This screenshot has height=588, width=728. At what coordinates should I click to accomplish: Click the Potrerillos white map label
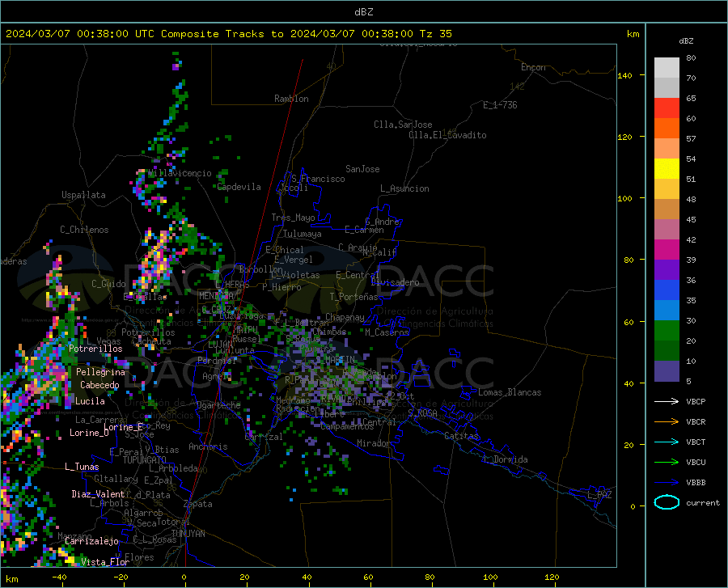tap(95, 349)
